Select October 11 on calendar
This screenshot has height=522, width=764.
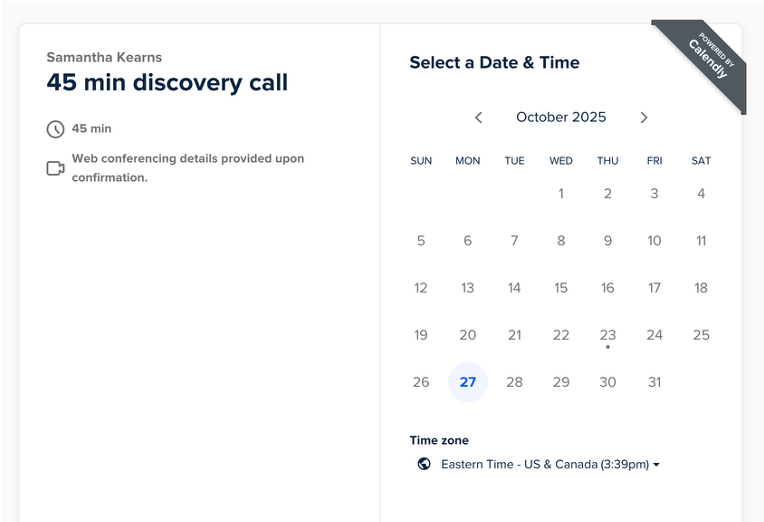pyautogui.click(x=701, y=241)
